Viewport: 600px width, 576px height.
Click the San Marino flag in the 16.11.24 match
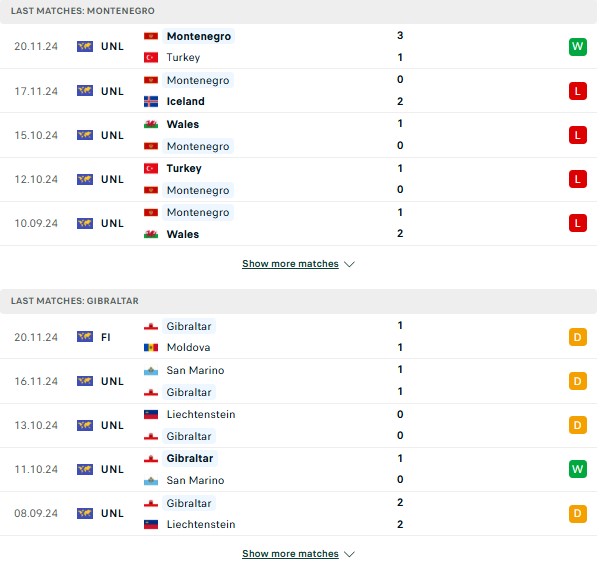click(x=151, y=370)
